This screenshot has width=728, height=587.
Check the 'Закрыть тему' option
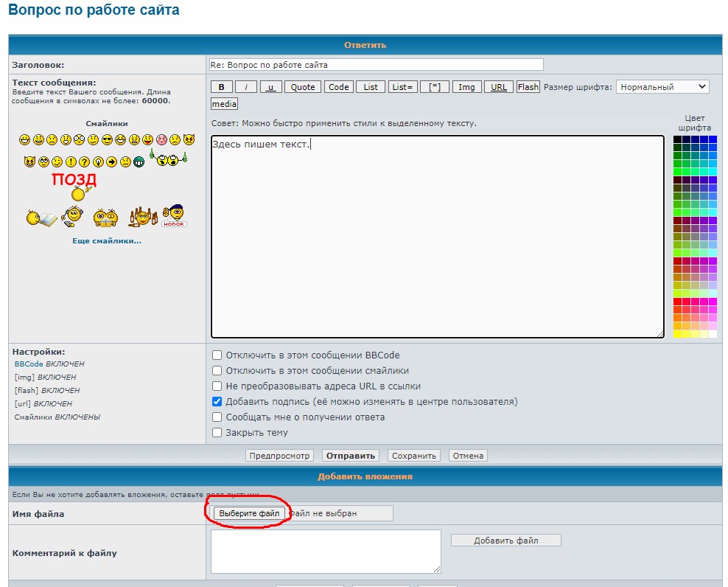[x=217, y=433]
